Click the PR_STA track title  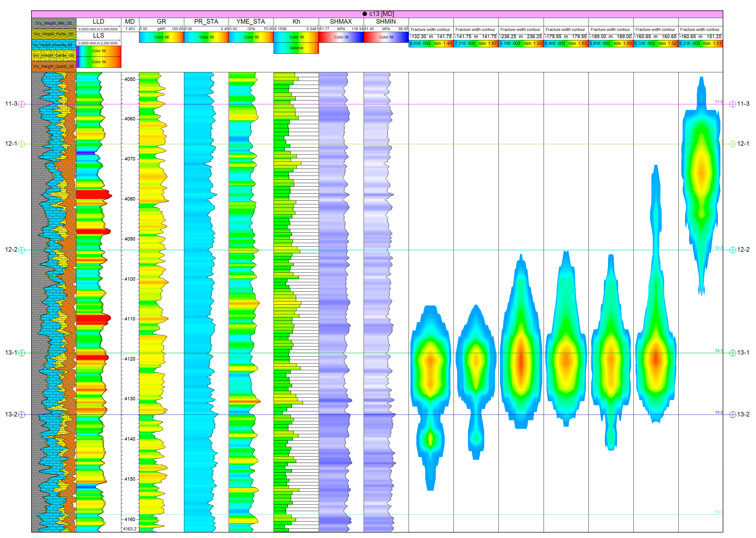[x=206, y=21]
